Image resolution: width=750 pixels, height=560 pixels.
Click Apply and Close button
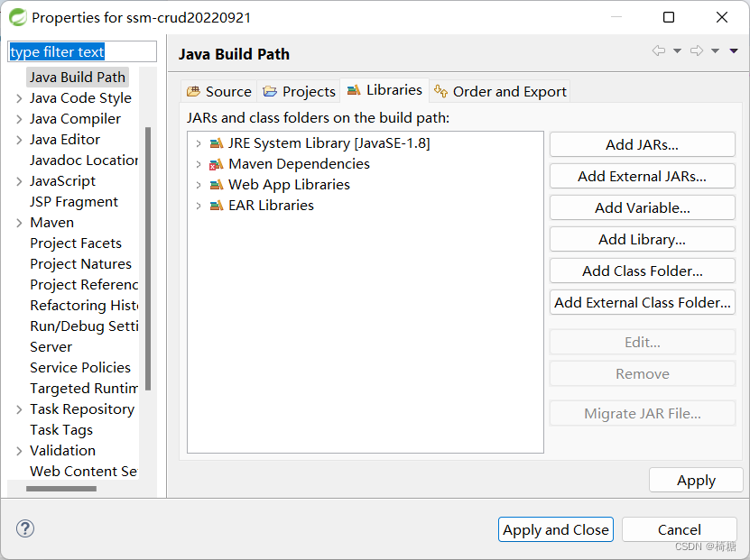click(x=556, y=529)
